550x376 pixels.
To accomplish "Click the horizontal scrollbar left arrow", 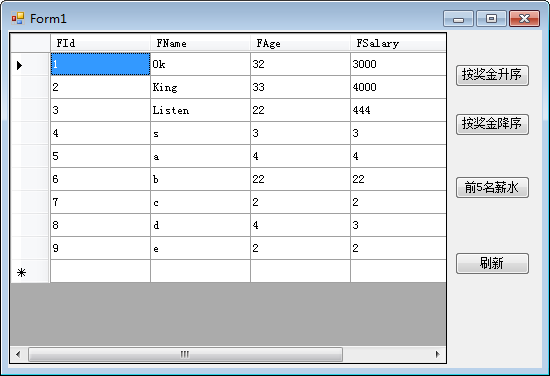I will coord(18,354).
